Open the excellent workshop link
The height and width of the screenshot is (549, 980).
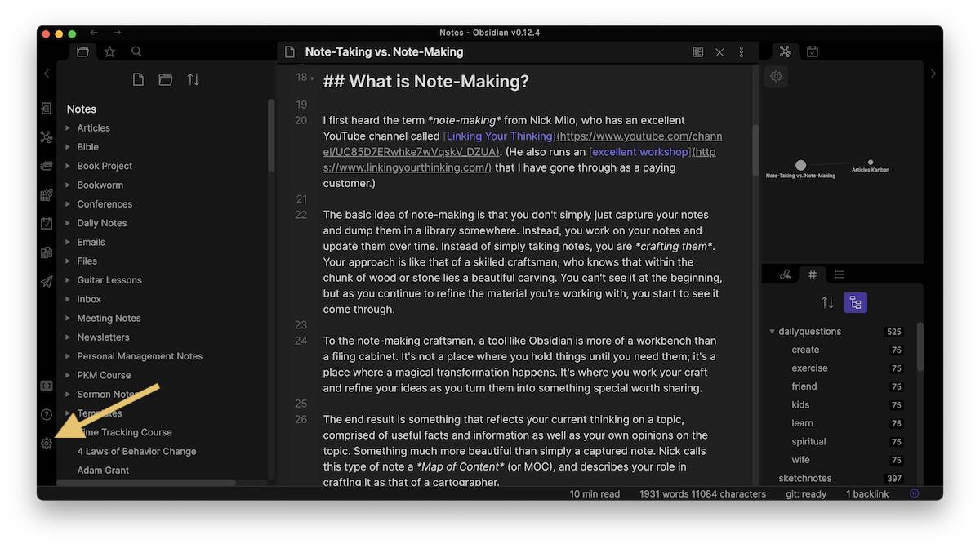pyautogui.click(x=640, y=152)
